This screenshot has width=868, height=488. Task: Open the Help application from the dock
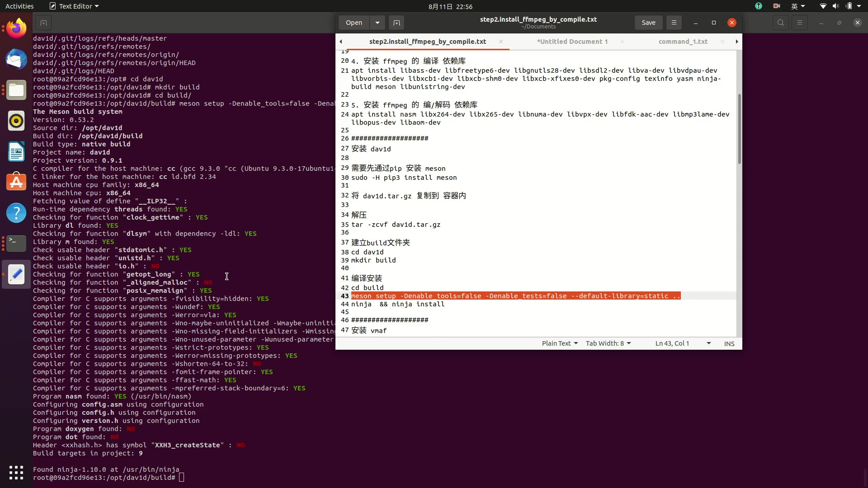[x=16, y=212]
